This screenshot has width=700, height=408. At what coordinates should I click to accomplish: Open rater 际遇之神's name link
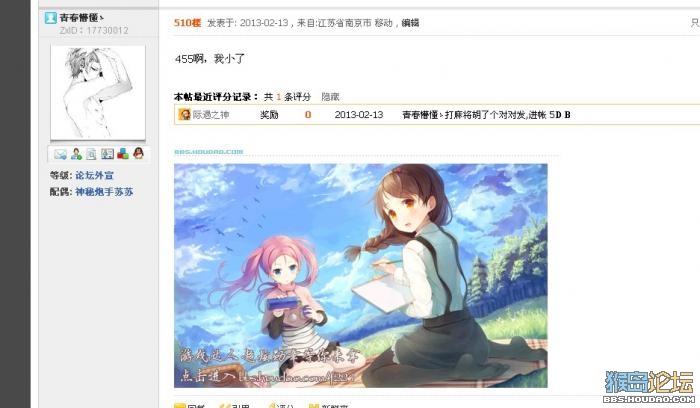click(x=211, y=115)
